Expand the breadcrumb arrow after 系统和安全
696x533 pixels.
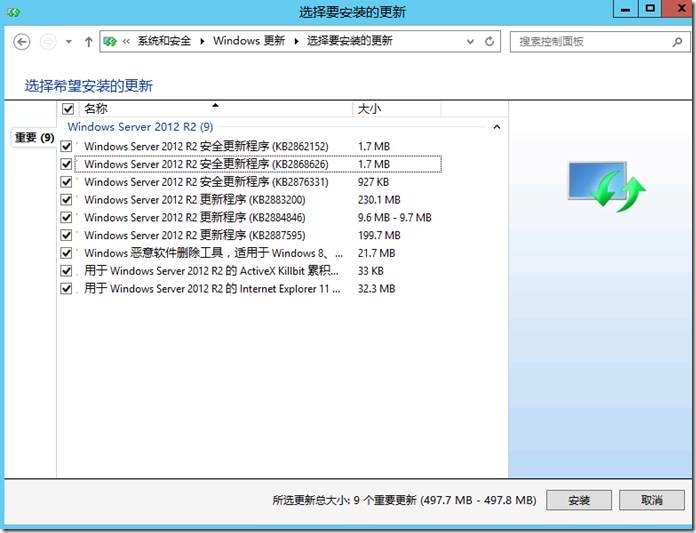pos(202,41)
